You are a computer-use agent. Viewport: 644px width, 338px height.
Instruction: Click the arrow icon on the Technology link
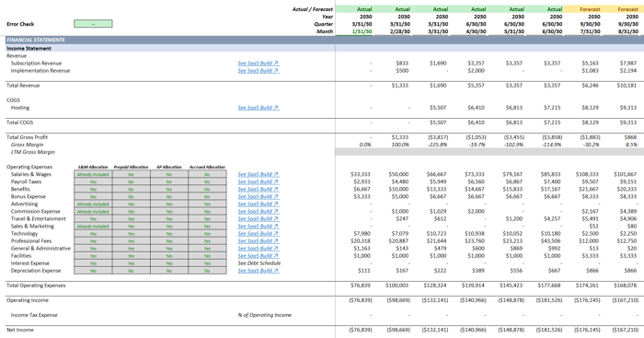tap(276, 234)
